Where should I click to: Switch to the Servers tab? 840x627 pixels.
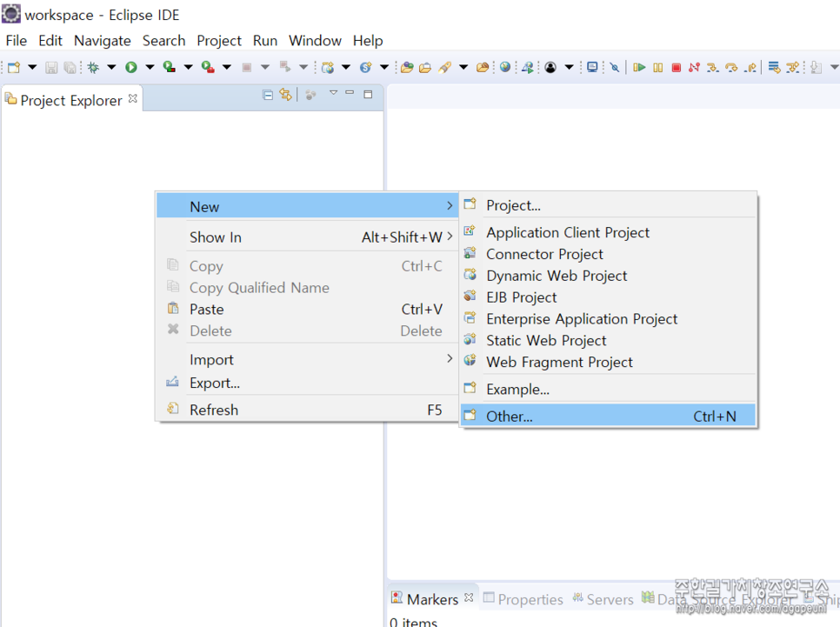(603, 599)
